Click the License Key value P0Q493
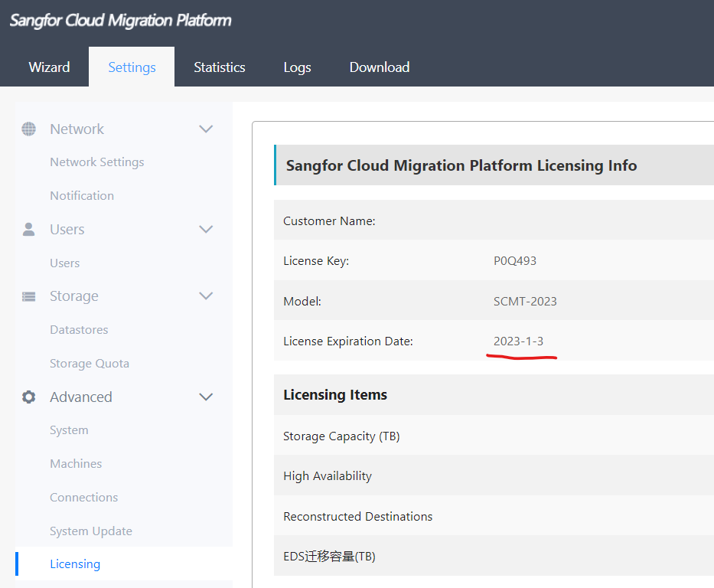The height and width of the screenshot is (588, 714). (x=515, y=261)
